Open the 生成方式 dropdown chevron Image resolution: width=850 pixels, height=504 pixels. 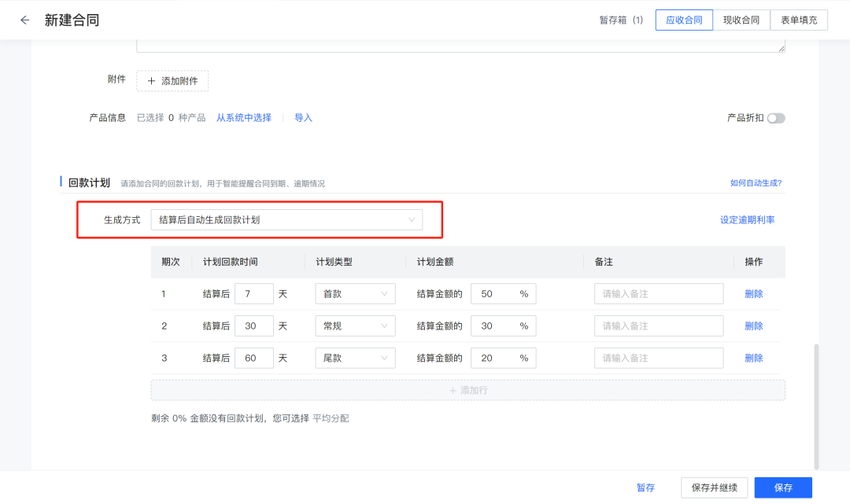[x=412, y=220]
